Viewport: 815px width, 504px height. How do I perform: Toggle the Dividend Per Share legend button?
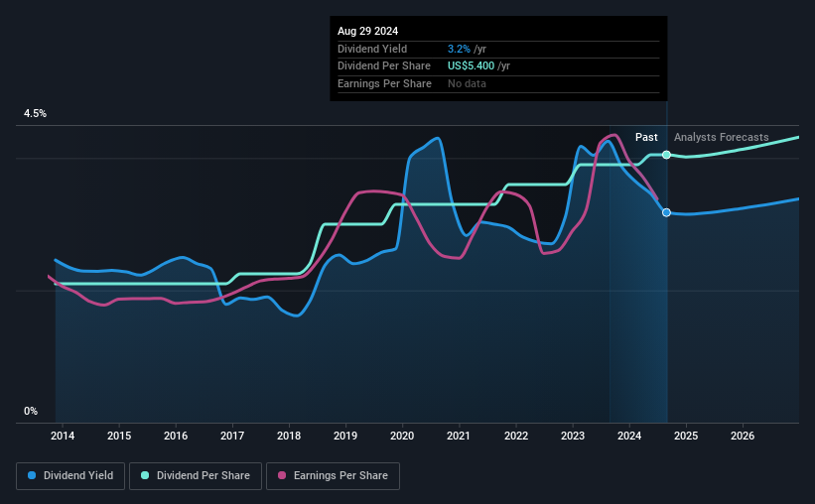(196, 476)
